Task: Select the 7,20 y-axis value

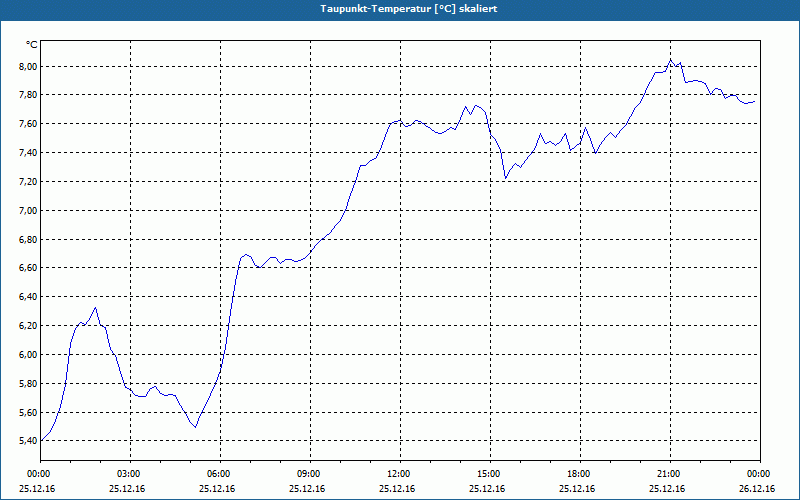Action: click(29, 182)
